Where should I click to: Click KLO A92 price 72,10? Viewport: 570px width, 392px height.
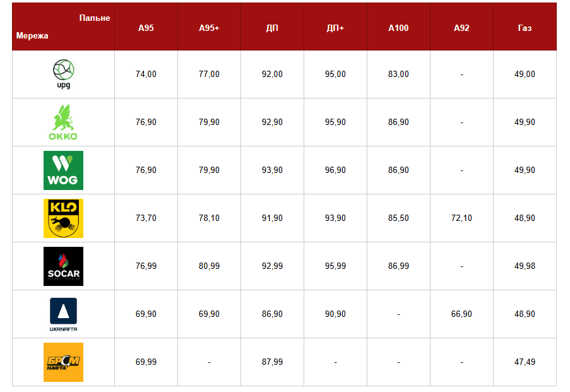coord(461,218)
